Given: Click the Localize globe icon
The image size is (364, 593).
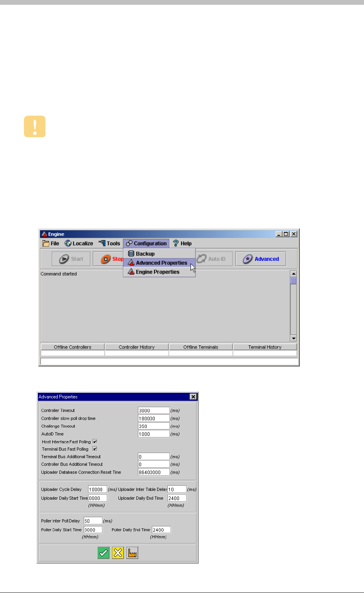Looking at the screenshot, I should click(x=68, y=243).
